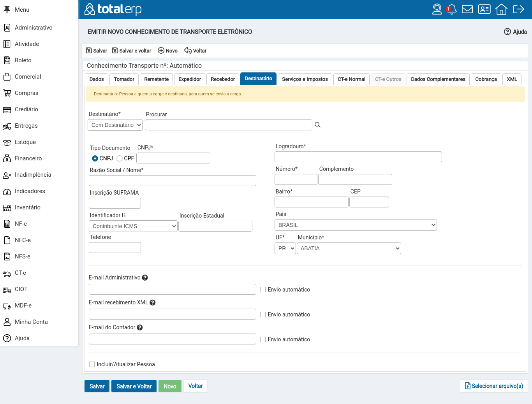532x404 pixels.
Task: Search recipient with magnifier icon
Action: pos(317,125)
